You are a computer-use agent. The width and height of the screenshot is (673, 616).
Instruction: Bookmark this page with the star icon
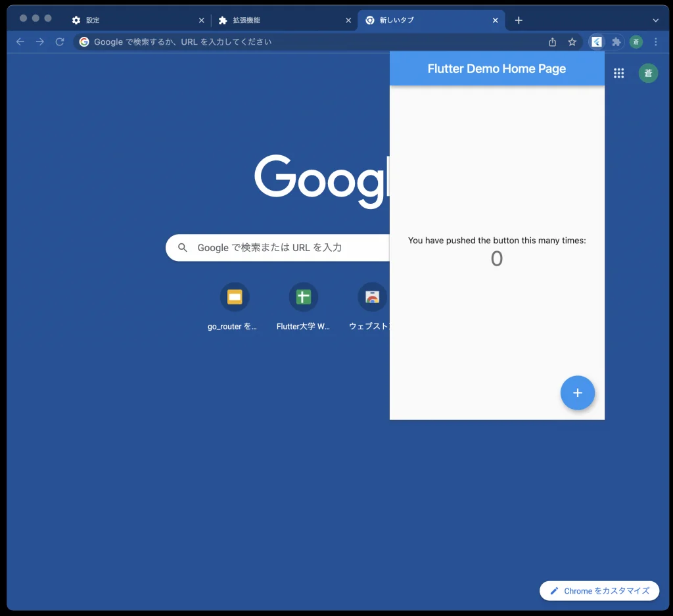(572, 42)
